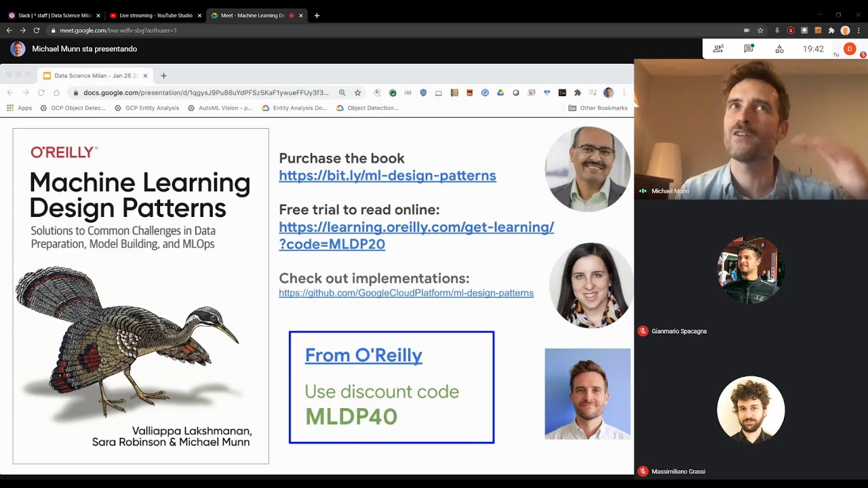This screenshot has height=488, width=868.
Task: Open extensions puzzle icon in presented browser
Action: [578, 93]
